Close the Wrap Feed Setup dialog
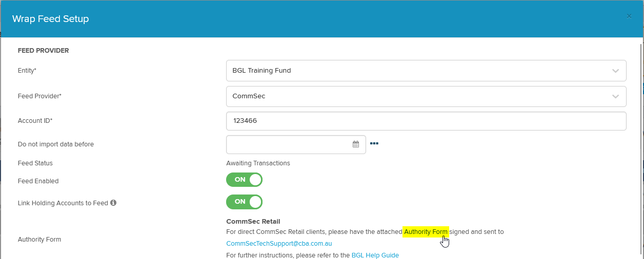The image size is (644, 259). [629, 16]
